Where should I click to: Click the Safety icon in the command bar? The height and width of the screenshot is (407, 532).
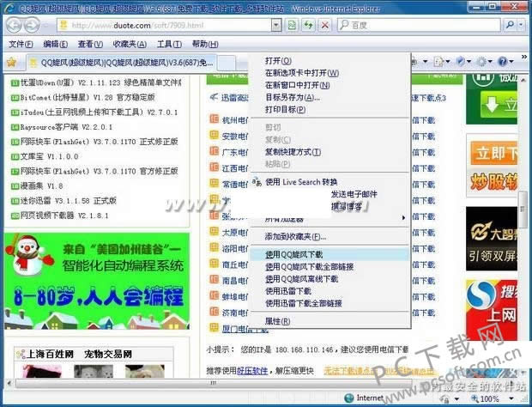click(460, 62)
